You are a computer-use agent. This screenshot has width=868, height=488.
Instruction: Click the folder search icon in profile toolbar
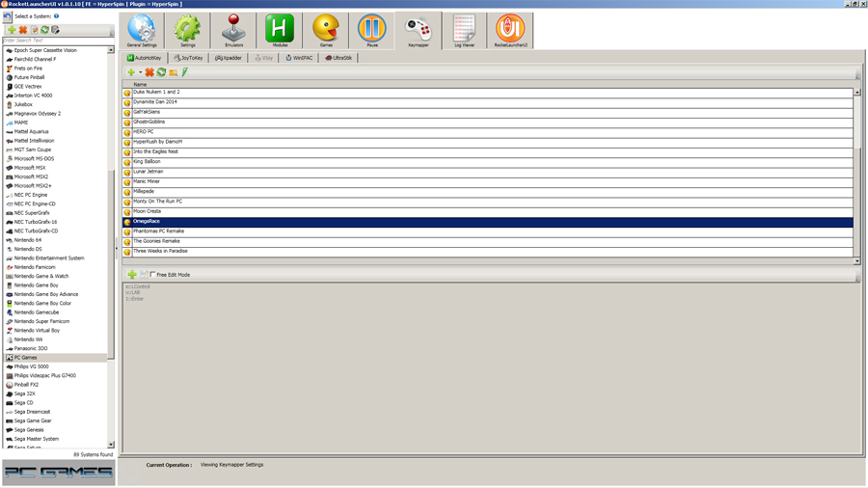coord(174,72)
